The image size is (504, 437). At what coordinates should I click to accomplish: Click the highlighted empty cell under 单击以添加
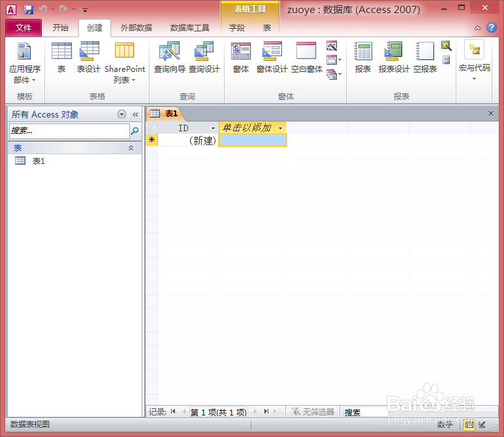coord(252,140)
